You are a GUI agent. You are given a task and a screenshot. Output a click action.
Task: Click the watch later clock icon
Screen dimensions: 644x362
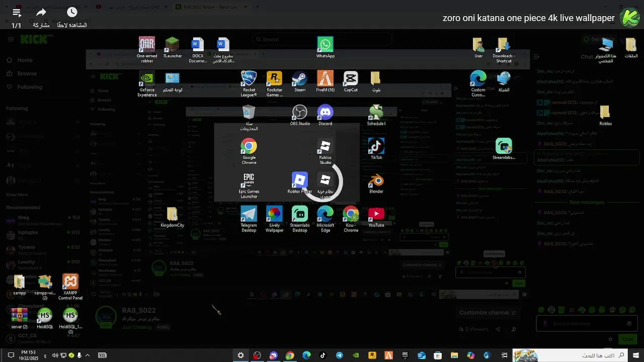pyautogui.click(x=72, y=13)
